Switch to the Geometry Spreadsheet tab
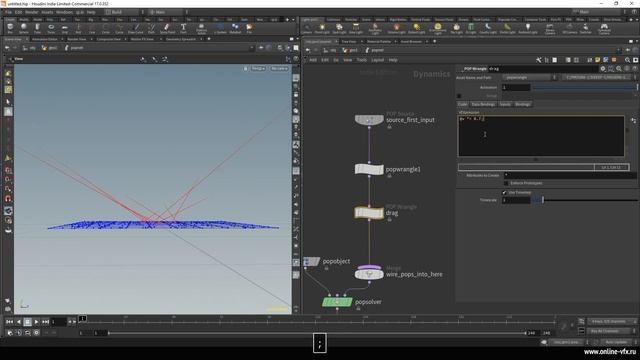640x360 pixels. 181,39
